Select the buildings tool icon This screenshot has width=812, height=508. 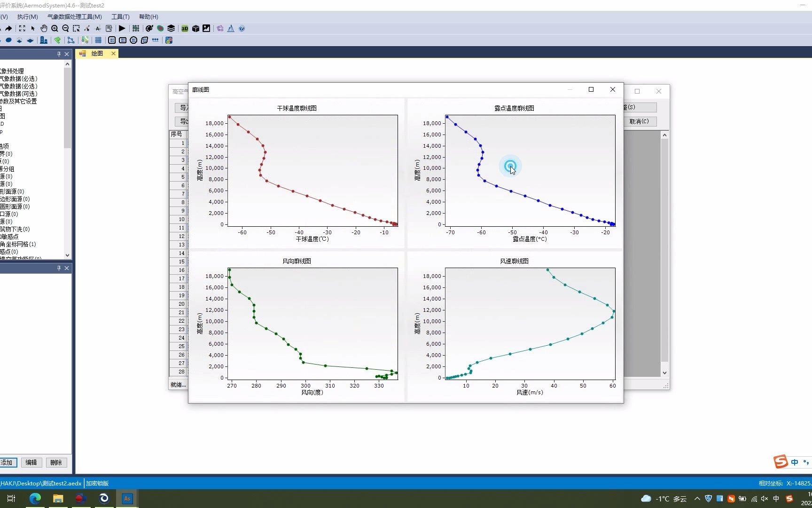44,40
